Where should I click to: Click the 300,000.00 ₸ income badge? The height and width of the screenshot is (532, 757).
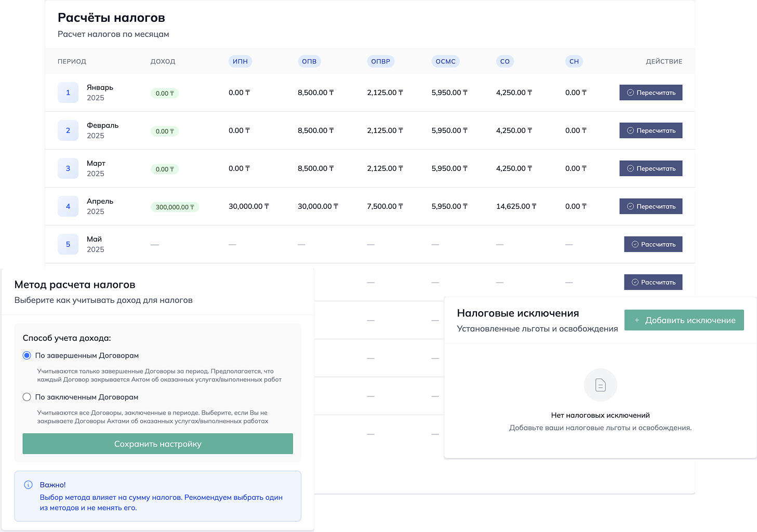click(x=175, y=207)
